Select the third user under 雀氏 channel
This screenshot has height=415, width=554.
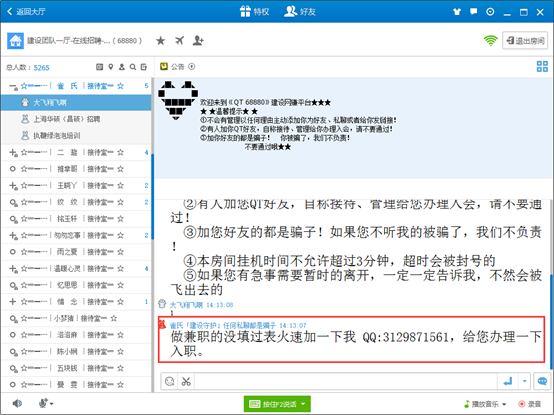coord(76,136)
